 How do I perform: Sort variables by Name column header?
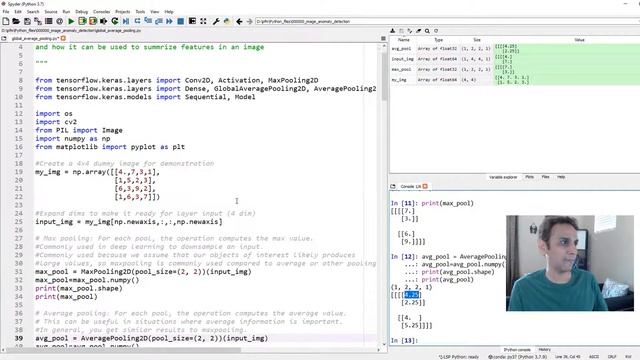(x=403, y=40)
